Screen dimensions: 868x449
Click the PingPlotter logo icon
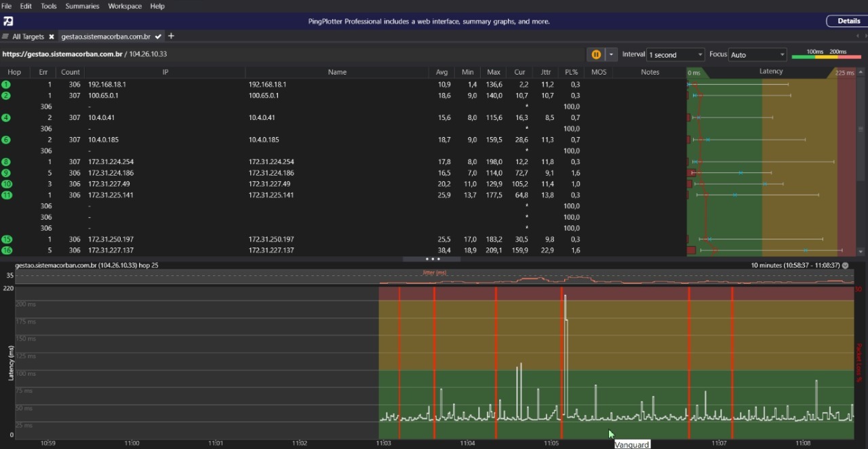tap(8, 21)
